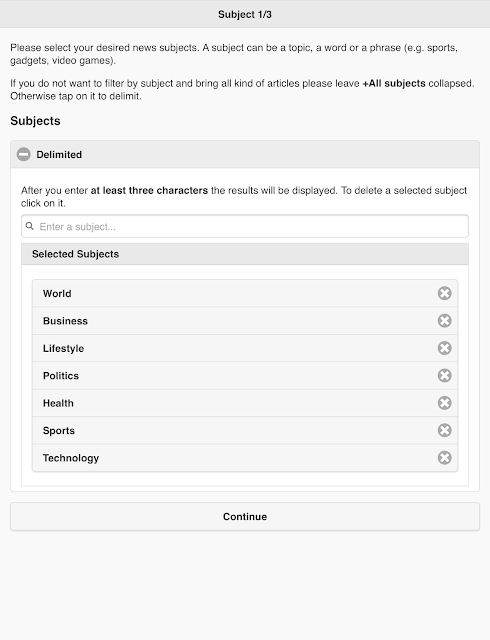Screen dimensions: 490x640
Task: Click the Subject 1/3 title bar
Action: pyautogui.click(x=245, y=14)
